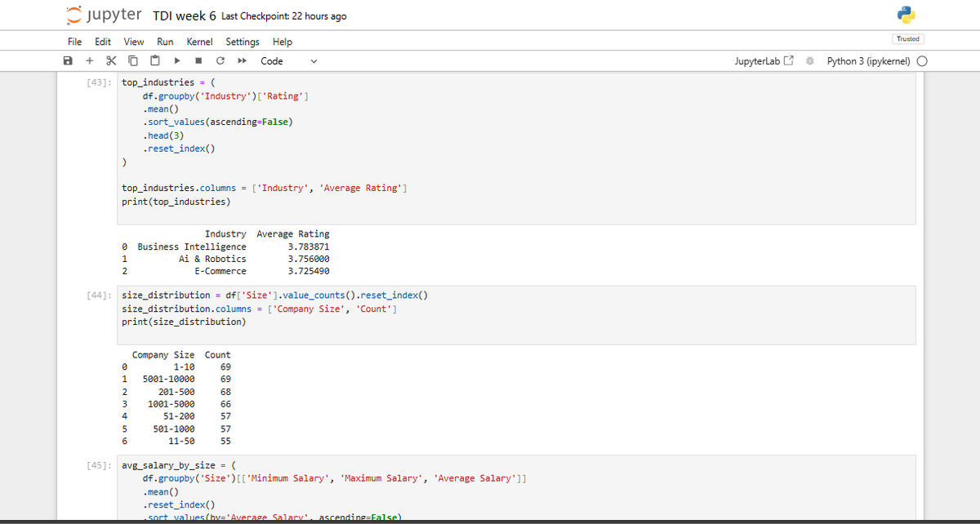The height and width of the screenshot is (524, 980).
Task: Open notebook in JupyterLab
Action: 764,61
